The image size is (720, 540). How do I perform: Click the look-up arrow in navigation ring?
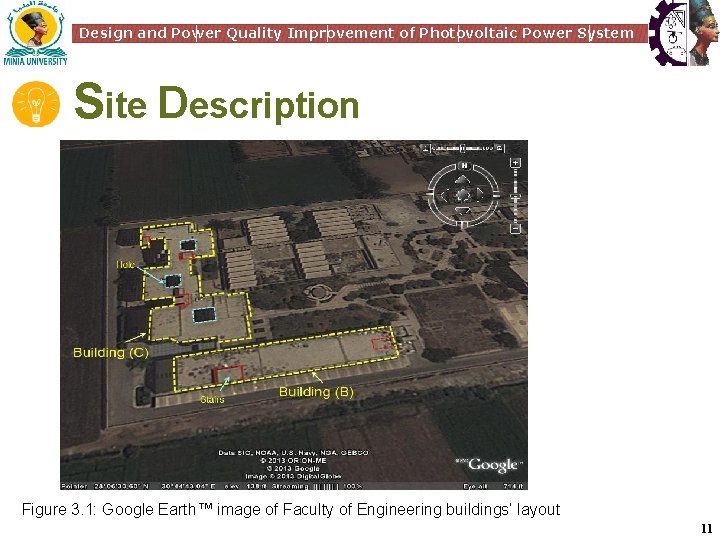click(463, 180)
